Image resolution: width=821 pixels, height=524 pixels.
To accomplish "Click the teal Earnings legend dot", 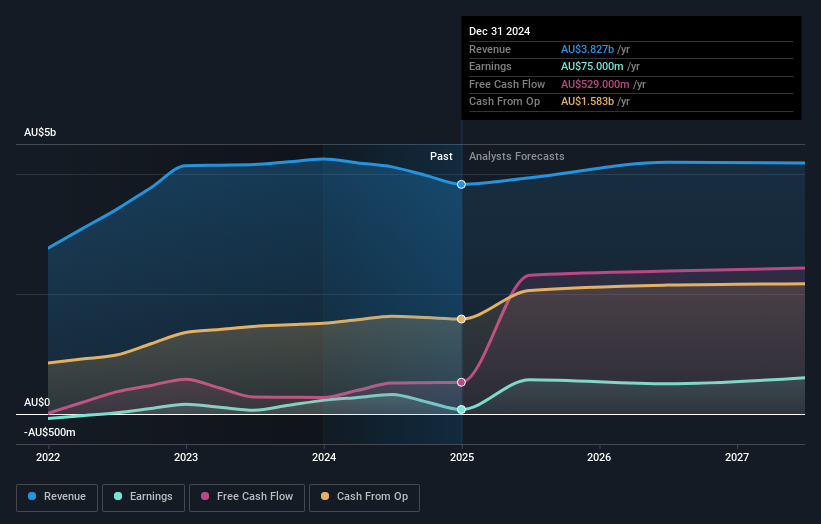I will coord(118,496).
